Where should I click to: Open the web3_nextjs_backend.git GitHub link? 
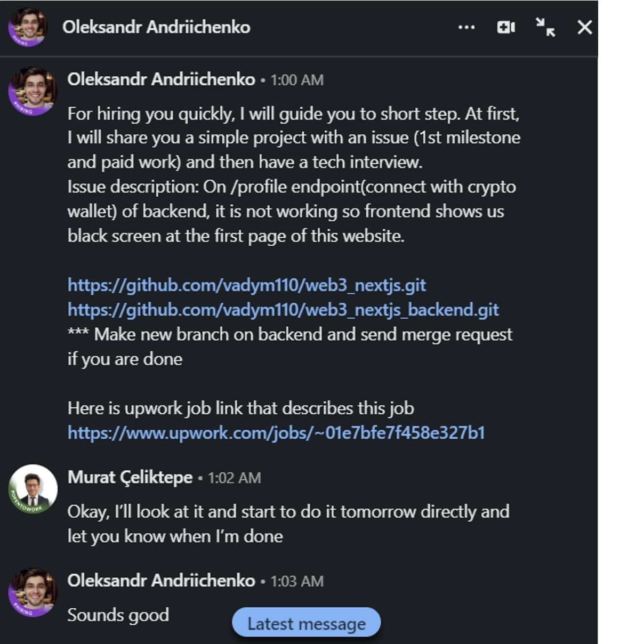pyautogui.click(x=283, y=310)
